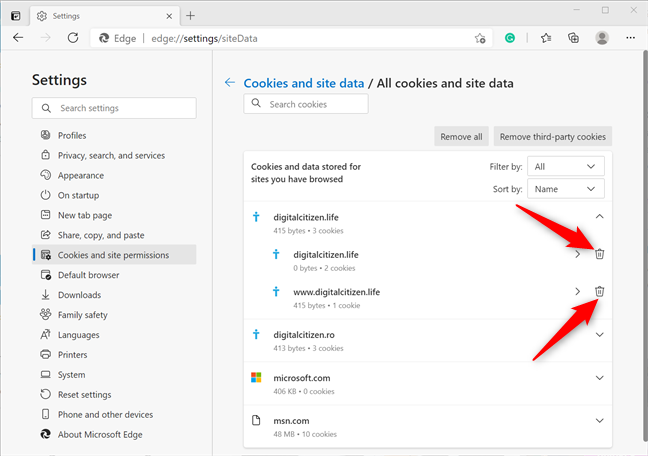
Task: Delete cookies for www.digitalcitizen.life trash icon
Action: pyautogui.click(x=599, y=291)
